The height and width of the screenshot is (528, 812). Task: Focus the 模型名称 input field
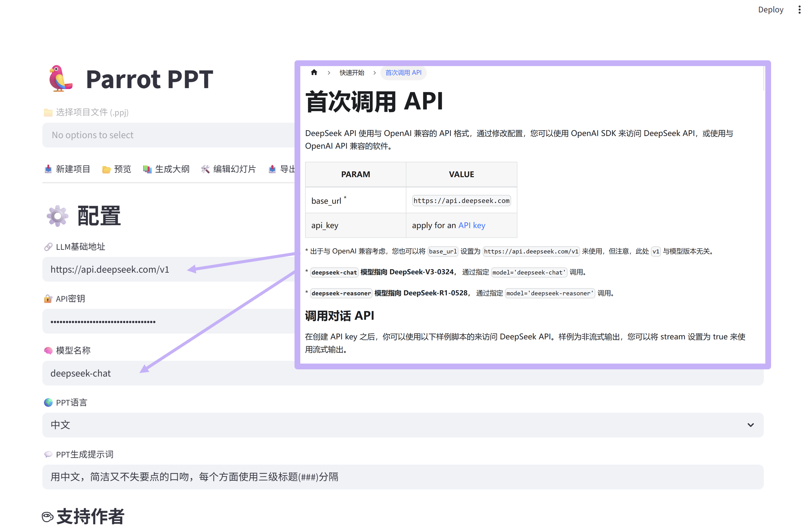403,373
